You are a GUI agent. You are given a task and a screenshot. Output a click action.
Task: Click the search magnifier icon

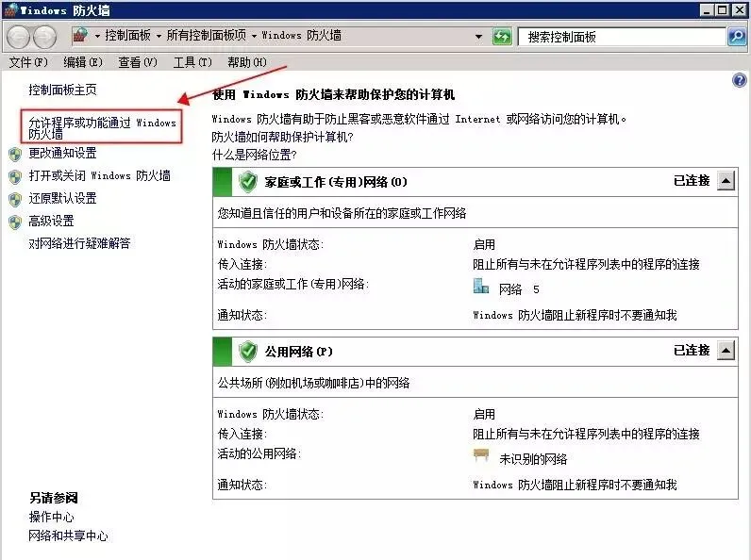point(737,37)
